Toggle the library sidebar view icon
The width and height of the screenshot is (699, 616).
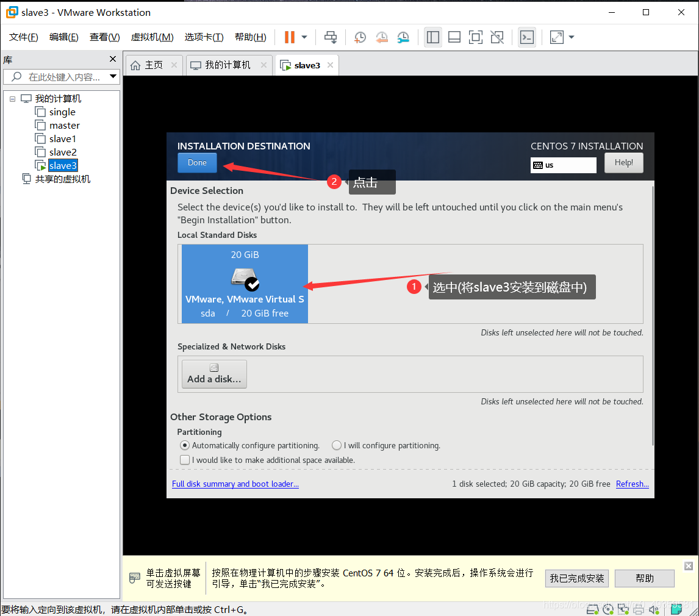[x=433, y=37]
